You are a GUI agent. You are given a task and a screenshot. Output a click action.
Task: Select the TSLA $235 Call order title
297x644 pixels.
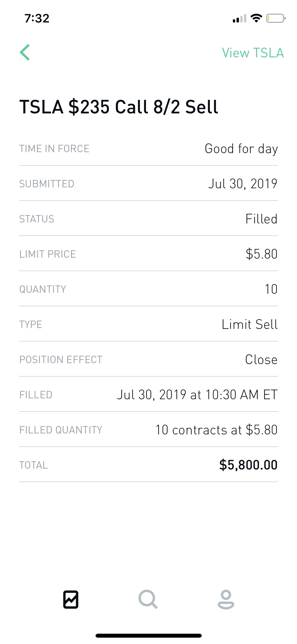tap(119, 107)
